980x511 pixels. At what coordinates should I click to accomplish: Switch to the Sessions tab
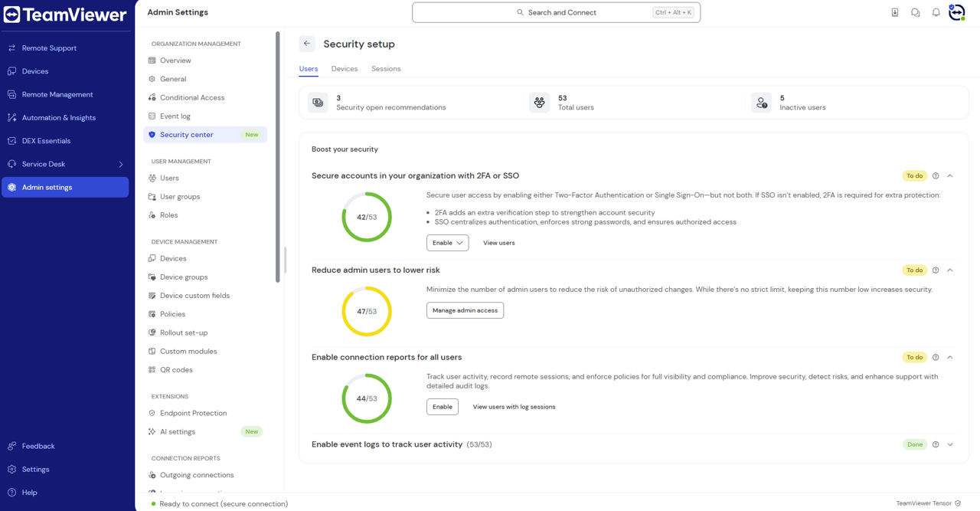click(x=386, y=69)
